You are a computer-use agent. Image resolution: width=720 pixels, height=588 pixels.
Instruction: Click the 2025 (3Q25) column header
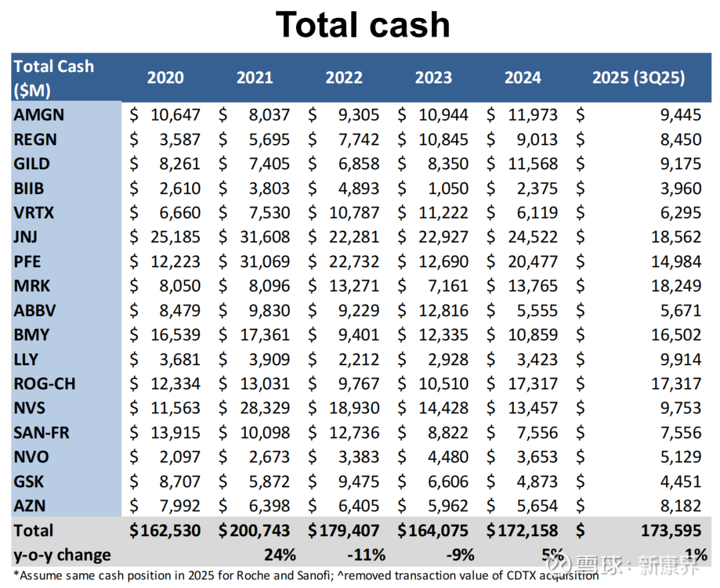click(638, 77)
